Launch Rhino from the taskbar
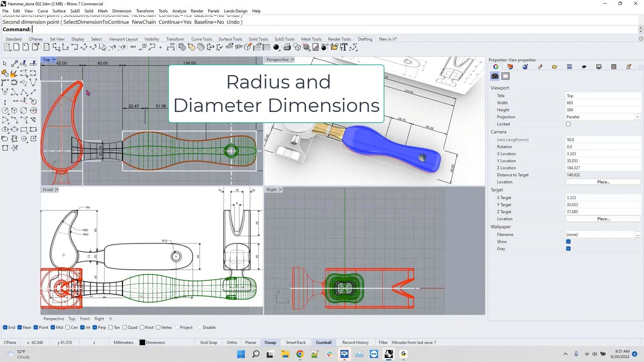The width and height of the screenshot is (644, 362). pos(389,354)
